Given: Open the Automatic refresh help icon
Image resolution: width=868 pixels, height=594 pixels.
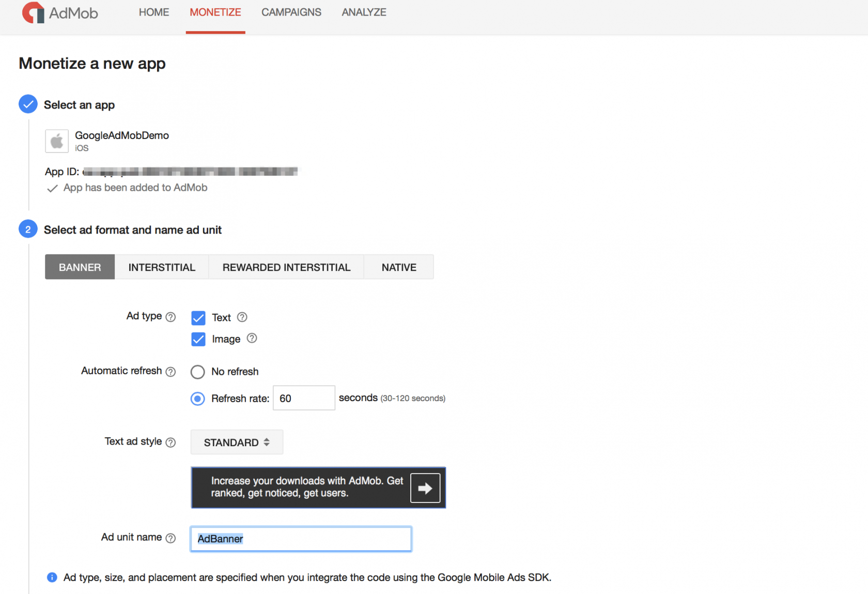Looking at the screenshot, I should coord(170,371).
